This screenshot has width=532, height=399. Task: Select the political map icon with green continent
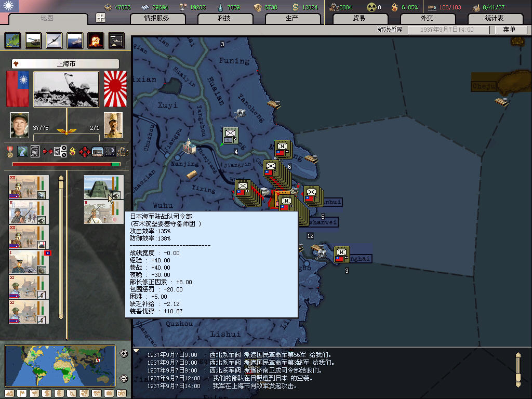(12, 41)
